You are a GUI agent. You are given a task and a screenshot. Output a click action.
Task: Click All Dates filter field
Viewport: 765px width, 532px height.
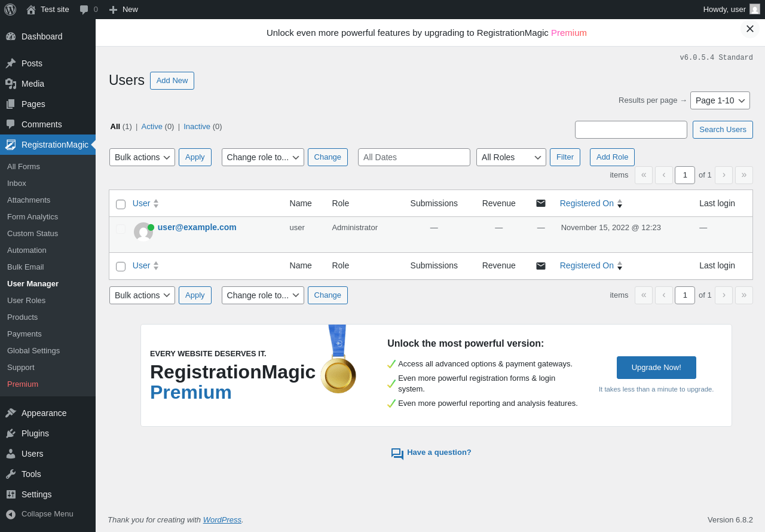[x=414, y=157]
